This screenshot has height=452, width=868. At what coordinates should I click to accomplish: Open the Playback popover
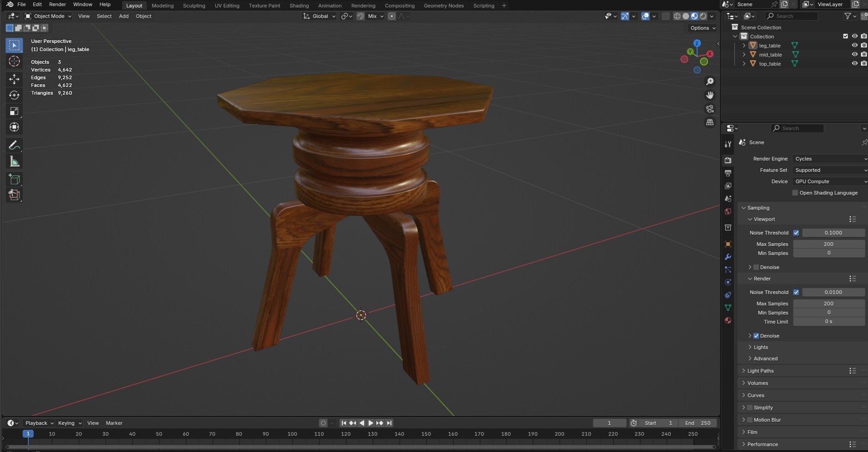[x=39, y=423]
